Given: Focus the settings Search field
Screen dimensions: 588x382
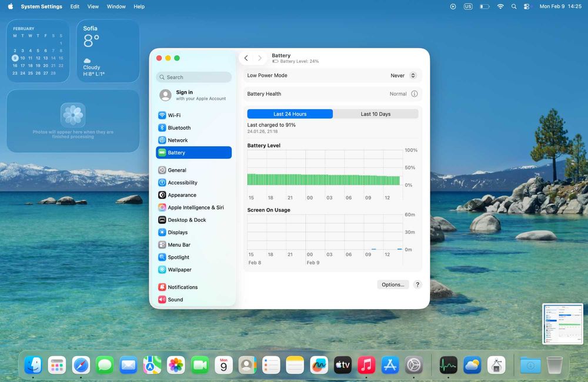Looking at the screenshot, I should (x=193, y=77).
